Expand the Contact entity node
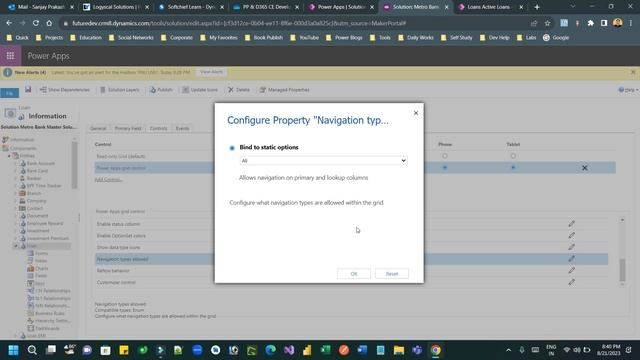This screenshot has height=360, width=640. point(16,208)
